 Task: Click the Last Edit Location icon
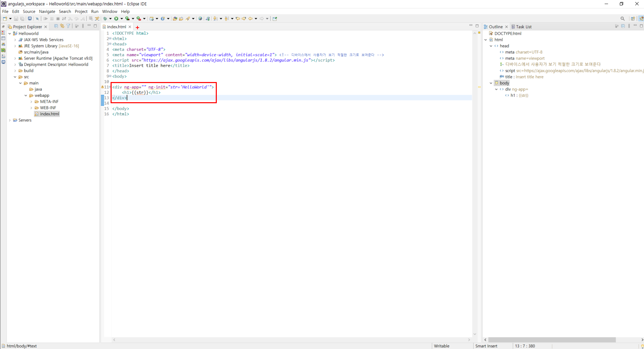238,19
